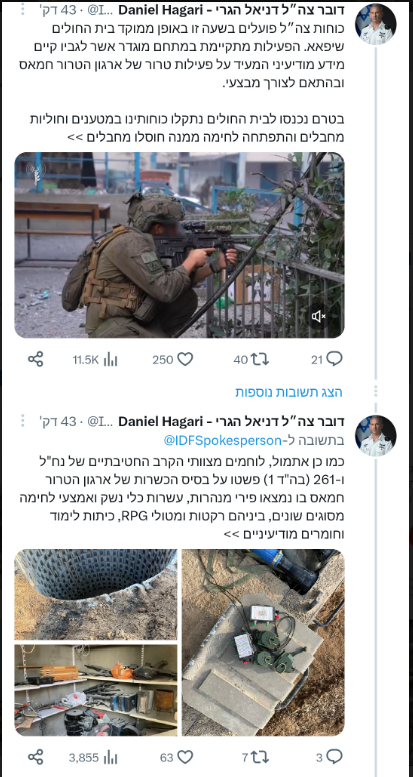
Task: Like the tweet with 250 likes
Action: [173, 359]
